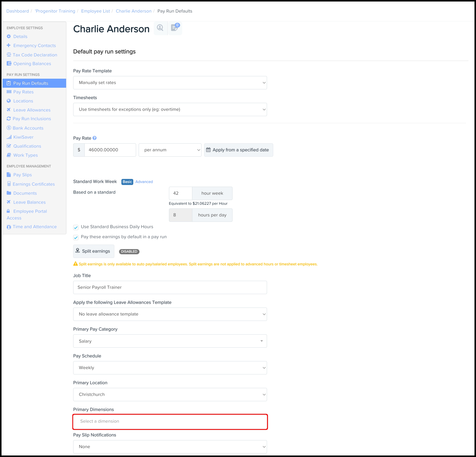Click the Select a dimension field
The width and height of the screenshot is (476, 457).
point(170,421)
